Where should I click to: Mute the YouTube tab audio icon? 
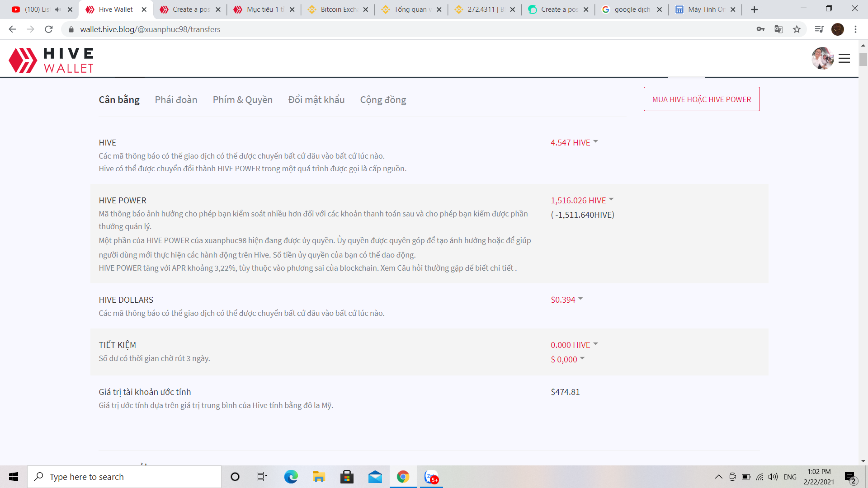coord(57,9)
